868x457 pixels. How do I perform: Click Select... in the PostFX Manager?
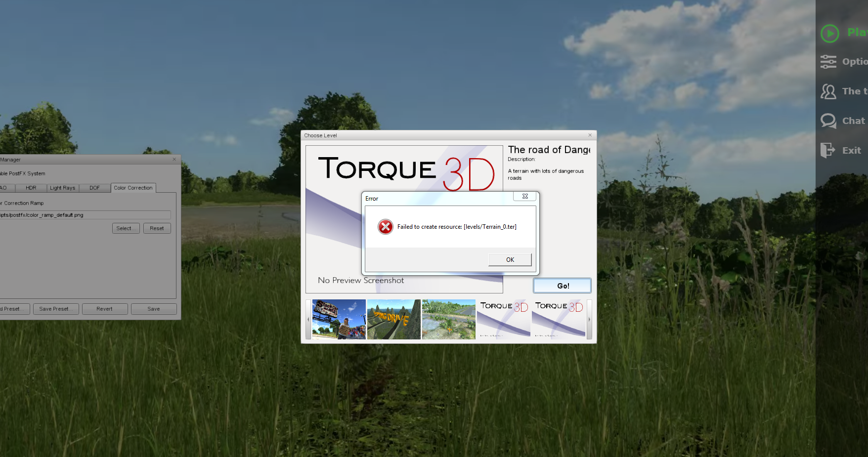point(126,228)
